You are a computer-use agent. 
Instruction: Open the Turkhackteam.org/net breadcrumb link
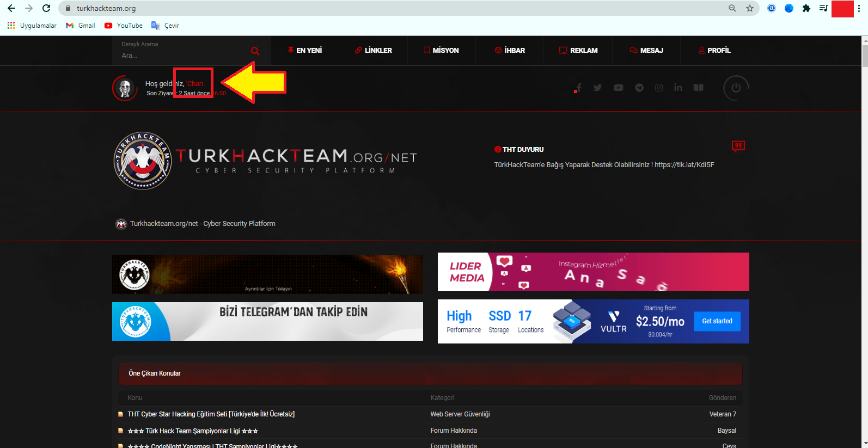pyautogui.click(x=203, y=224)
